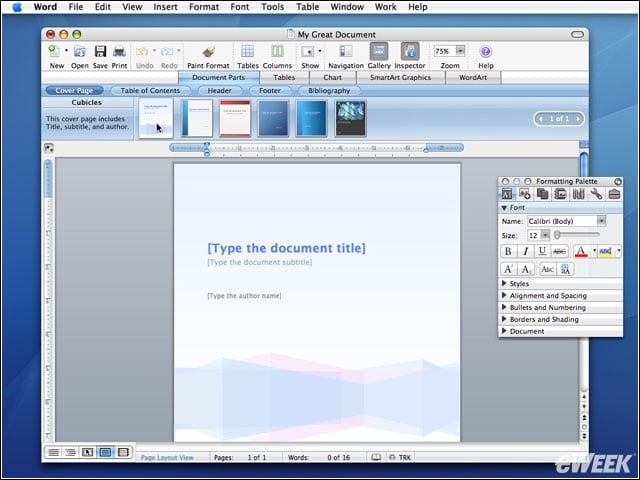Open the Reference Tools wrench icon
The width and height of the screenshot is (640, 480).
(x=596, y=194)
